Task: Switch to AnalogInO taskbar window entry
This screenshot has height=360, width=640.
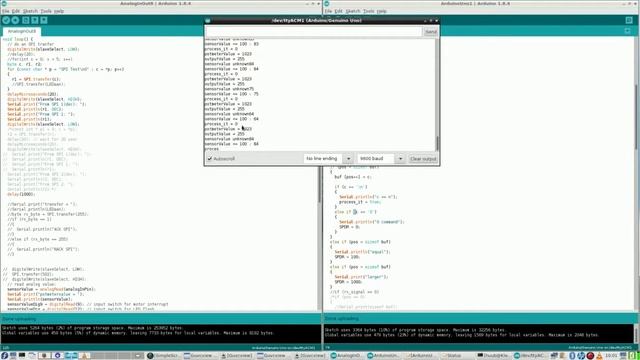Action: [x=346, y=356]
